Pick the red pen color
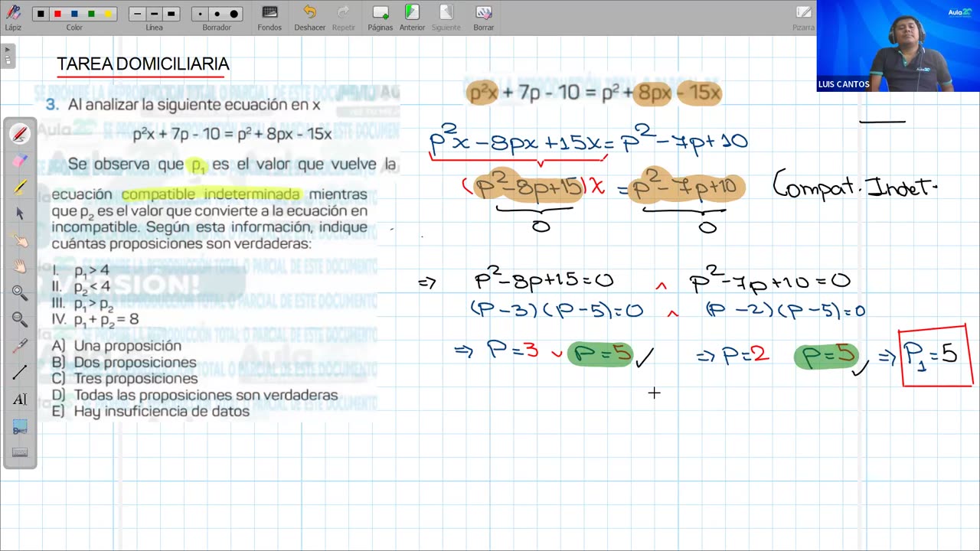 coord(57,14)
